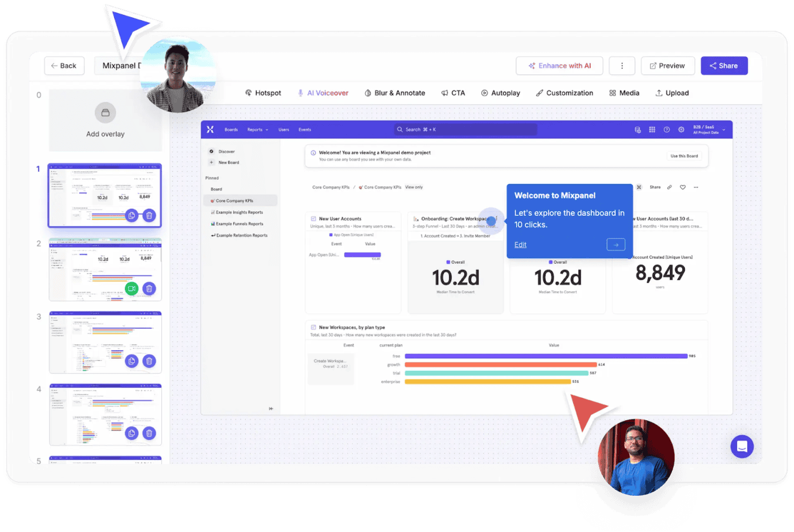Click the blue Share button

tap(724, 66)
